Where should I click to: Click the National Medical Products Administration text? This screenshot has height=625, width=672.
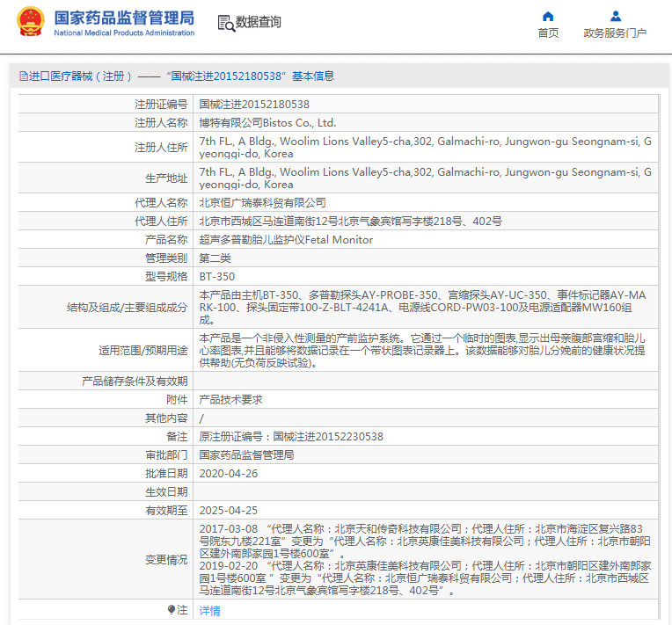pyautogui.click(x=124, y=33)
